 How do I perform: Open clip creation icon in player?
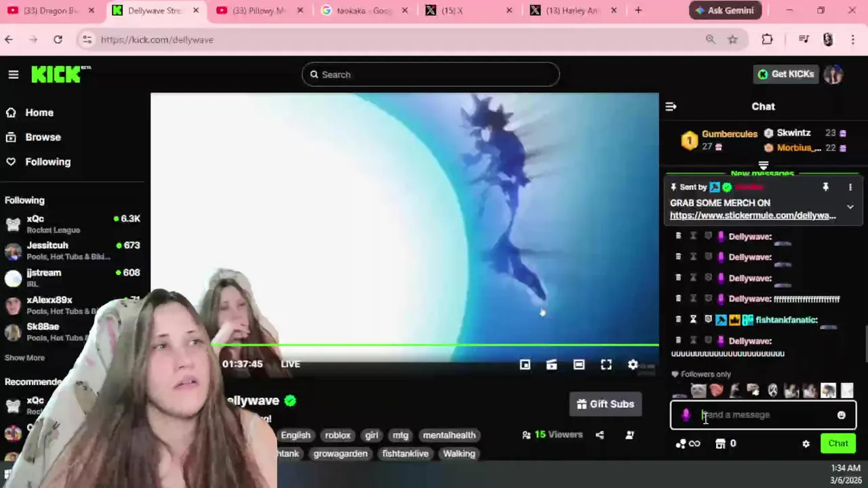[551, 365]
